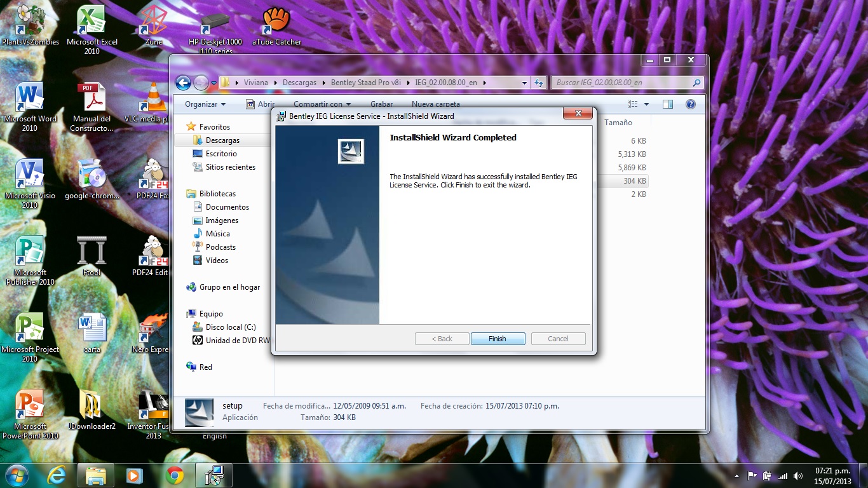Select Disco local (C:) drive
Image resolution: width=868 pixels, height=488 pixels.
click(231, 327)
